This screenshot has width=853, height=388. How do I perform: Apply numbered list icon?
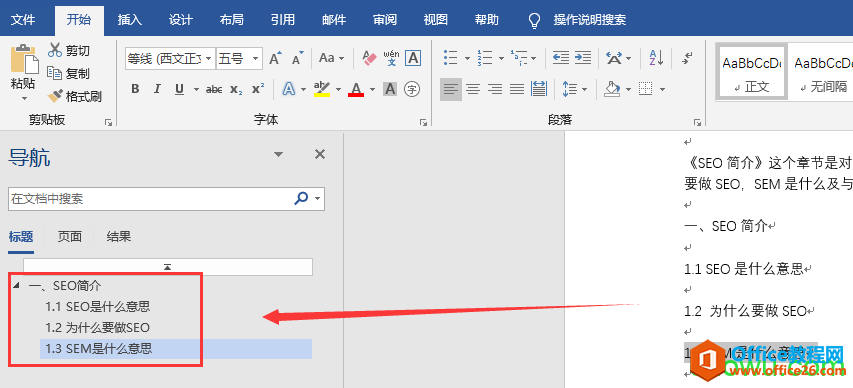point(484,58)
